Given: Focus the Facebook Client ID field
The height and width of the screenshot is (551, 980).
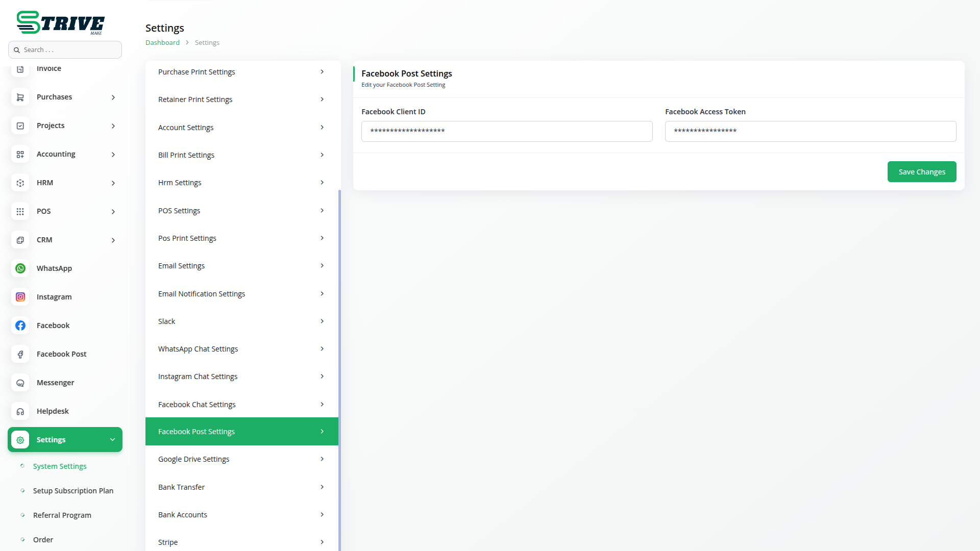Looking at the screenshot, I should 506,131.
